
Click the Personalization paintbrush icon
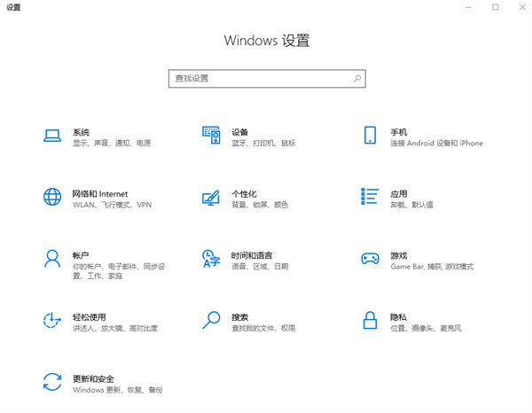coord(211,198)
